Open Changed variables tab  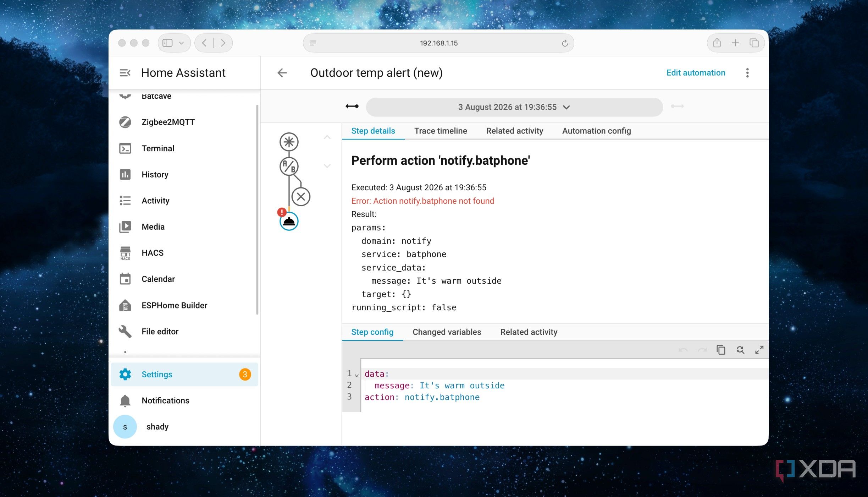pos(447,332)
